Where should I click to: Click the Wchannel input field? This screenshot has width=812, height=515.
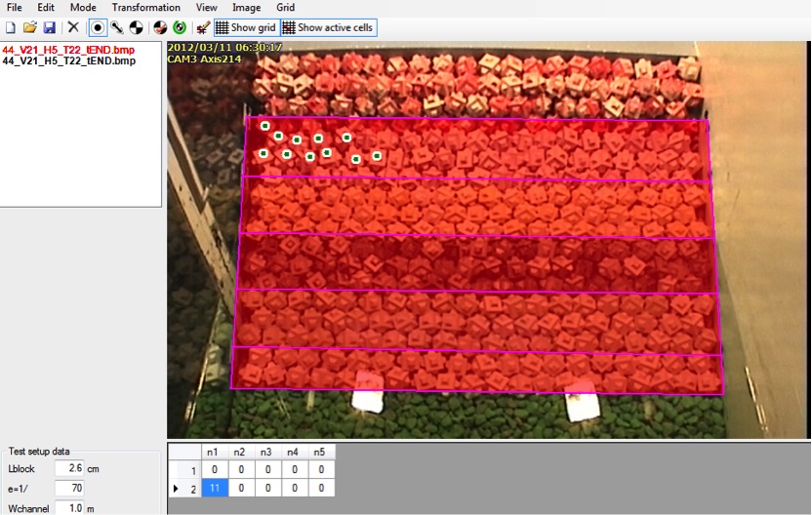(68, 507)
